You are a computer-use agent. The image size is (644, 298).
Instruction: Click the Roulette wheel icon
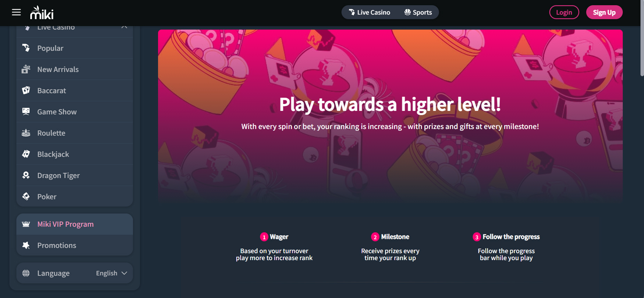pos(26,133)
